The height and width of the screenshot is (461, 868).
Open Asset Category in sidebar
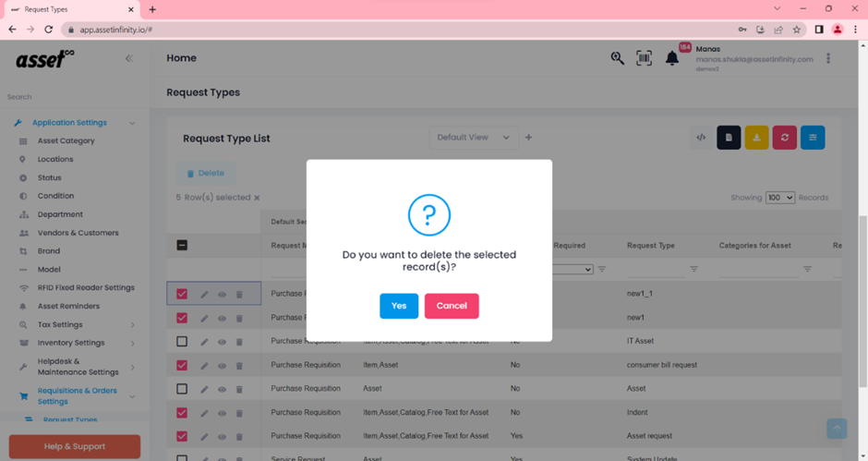(66, 141)
